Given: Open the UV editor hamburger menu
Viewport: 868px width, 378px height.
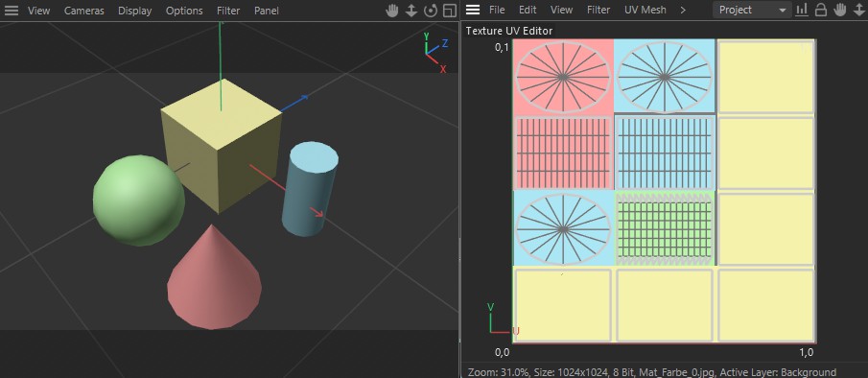Looking at the screenshot, I should 473,10.
